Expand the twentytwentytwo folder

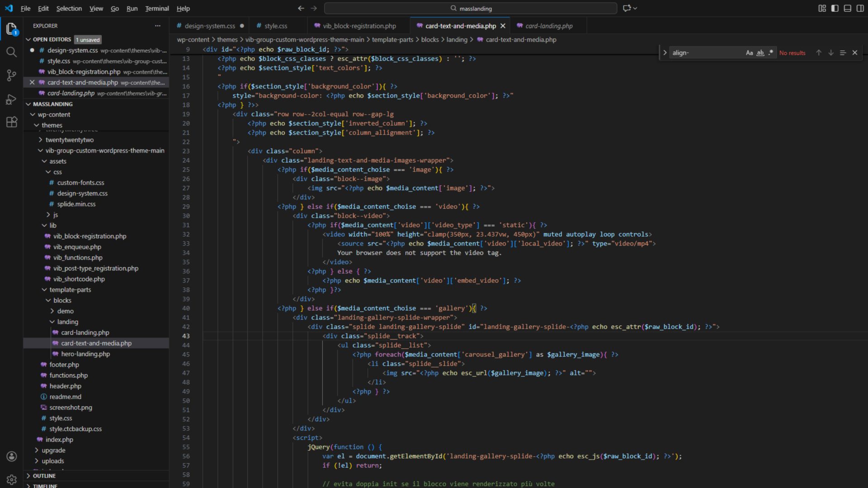click(70, 140)
